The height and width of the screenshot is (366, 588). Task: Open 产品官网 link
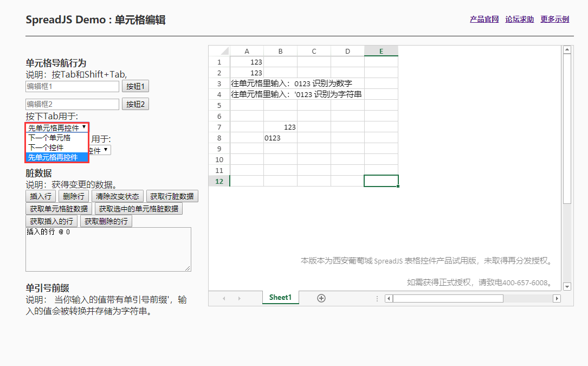(484, 19)
